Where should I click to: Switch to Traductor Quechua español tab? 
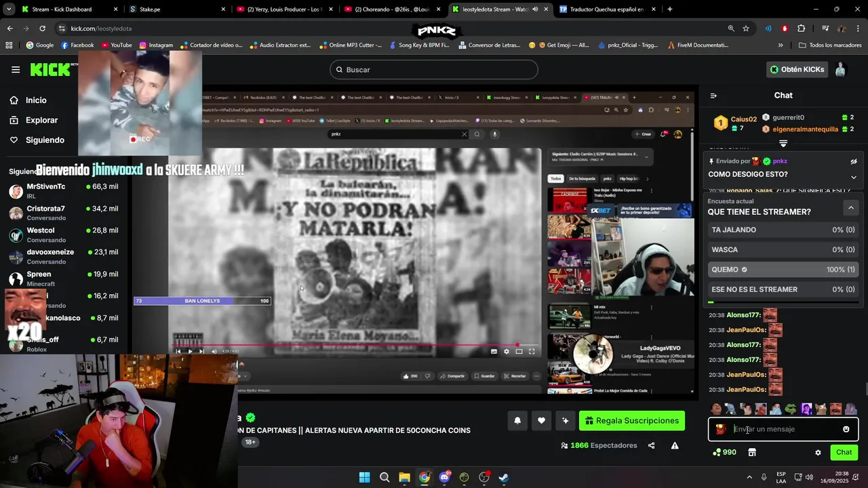(607, 9)
